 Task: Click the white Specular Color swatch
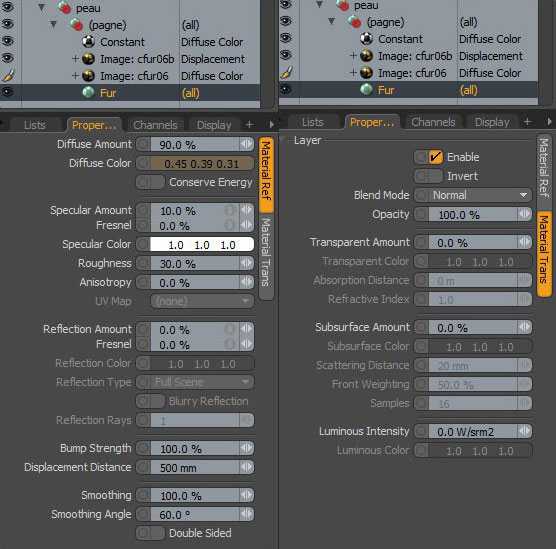(x=202, y=244)
